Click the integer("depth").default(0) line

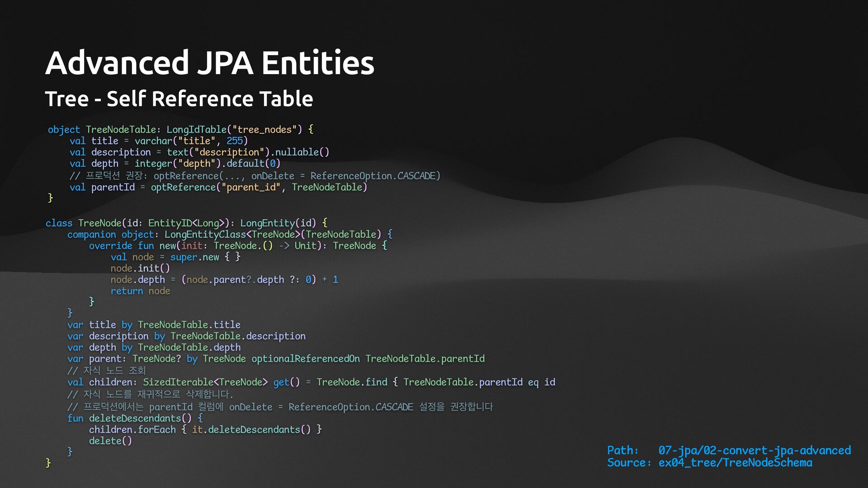click(x=175, y=164)
